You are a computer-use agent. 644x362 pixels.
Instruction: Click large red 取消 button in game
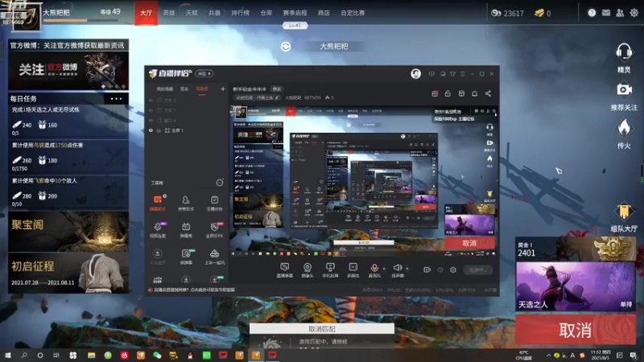click(x=576, y=330)
